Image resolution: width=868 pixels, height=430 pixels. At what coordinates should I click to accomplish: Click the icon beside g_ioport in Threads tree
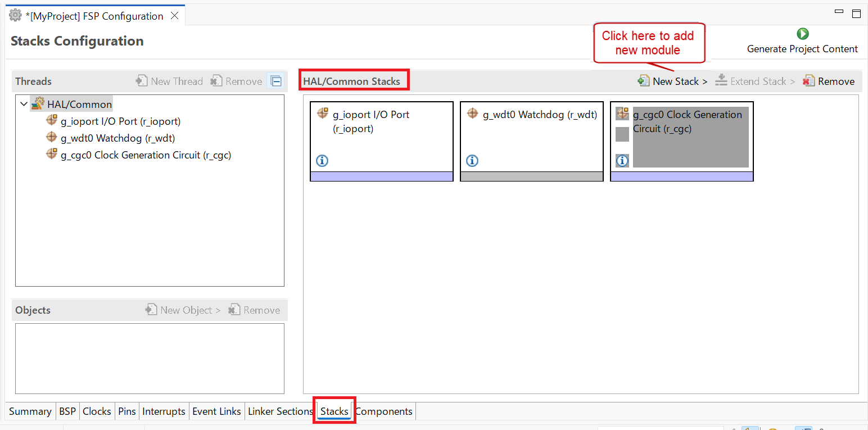52,120
